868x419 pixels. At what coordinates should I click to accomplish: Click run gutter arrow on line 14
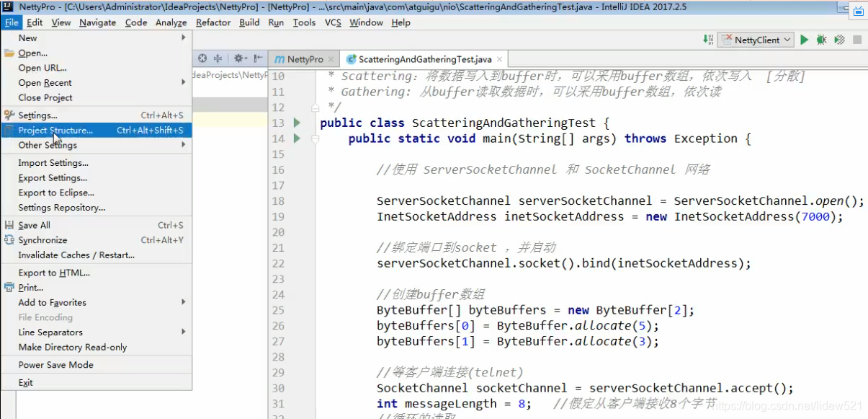click(297, 138)
